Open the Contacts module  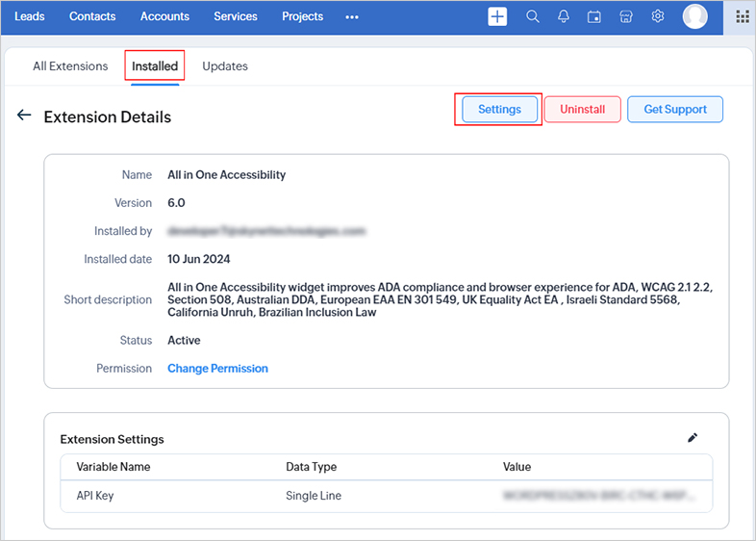92,16
